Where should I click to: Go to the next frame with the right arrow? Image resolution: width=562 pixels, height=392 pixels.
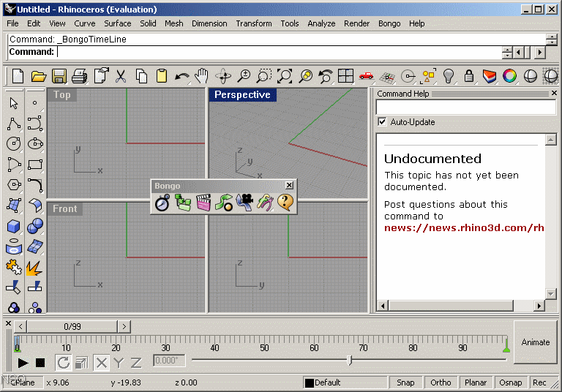click(124, 326)
